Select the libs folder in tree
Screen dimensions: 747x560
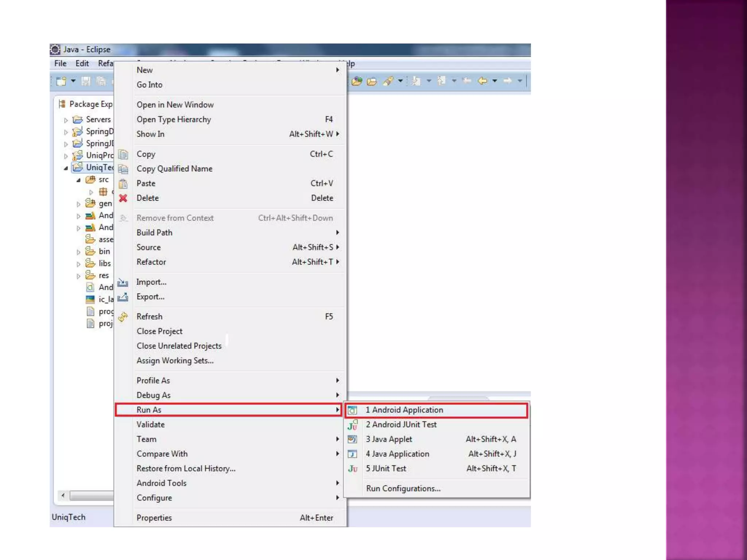coord(104,263)
